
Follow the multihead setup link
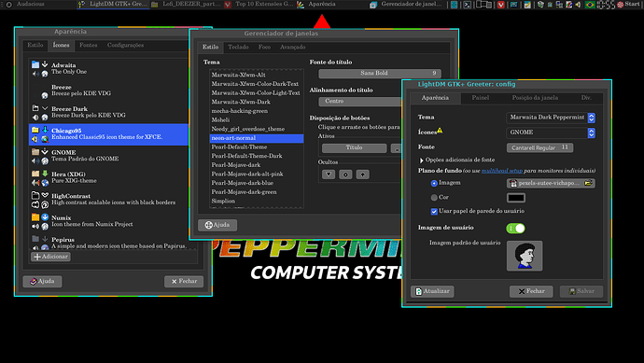tap(502, 171)
